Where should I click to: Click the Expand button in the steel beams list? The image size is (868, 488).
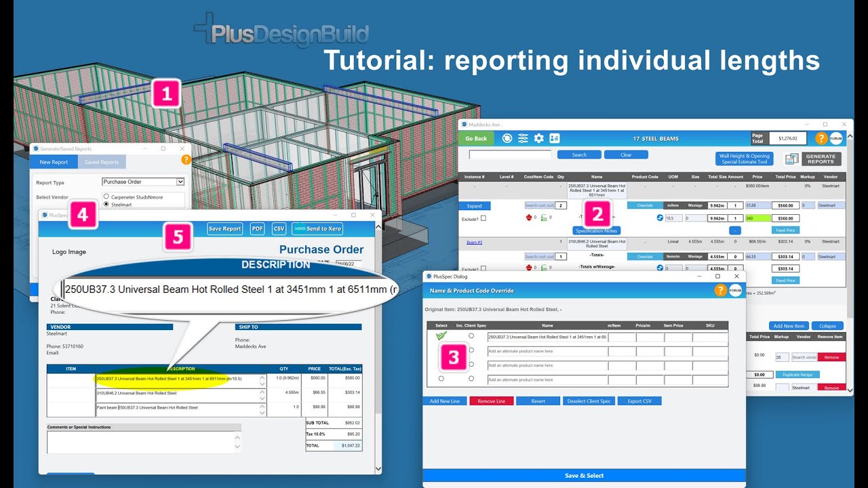pos(475,205)
